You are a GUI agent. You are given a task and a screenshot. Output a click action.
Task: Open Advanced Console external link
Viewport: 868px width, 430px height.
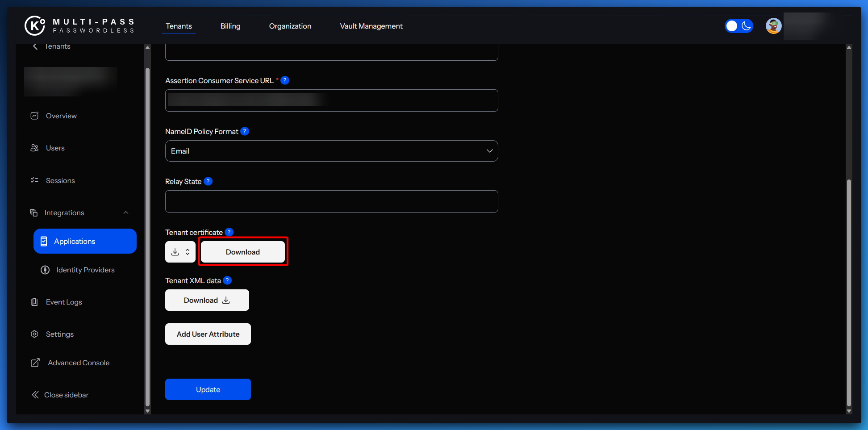click(x=78, y=363)
